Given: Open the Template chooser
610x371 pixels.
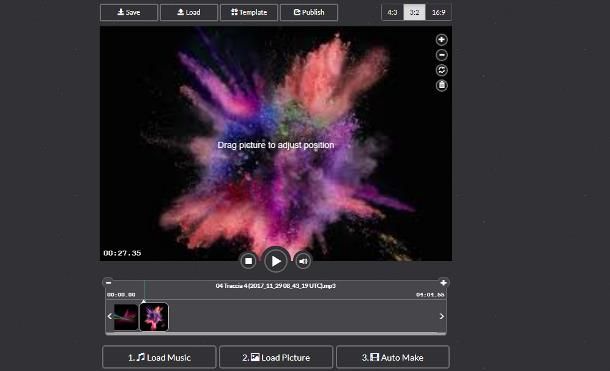Looking at the screenshot, I should pos(249,12).
